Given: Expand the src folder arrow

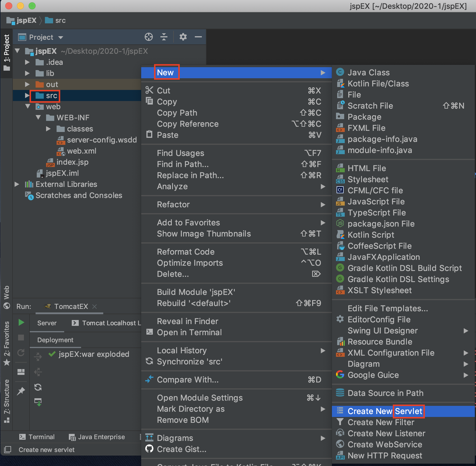Looking at the screenshot, I should (x=27, y=95).
